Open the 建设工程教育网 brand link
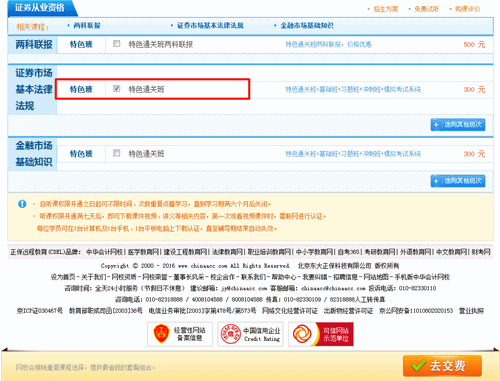The height and width of the screenshot is (381, 500). pos(185,252)
